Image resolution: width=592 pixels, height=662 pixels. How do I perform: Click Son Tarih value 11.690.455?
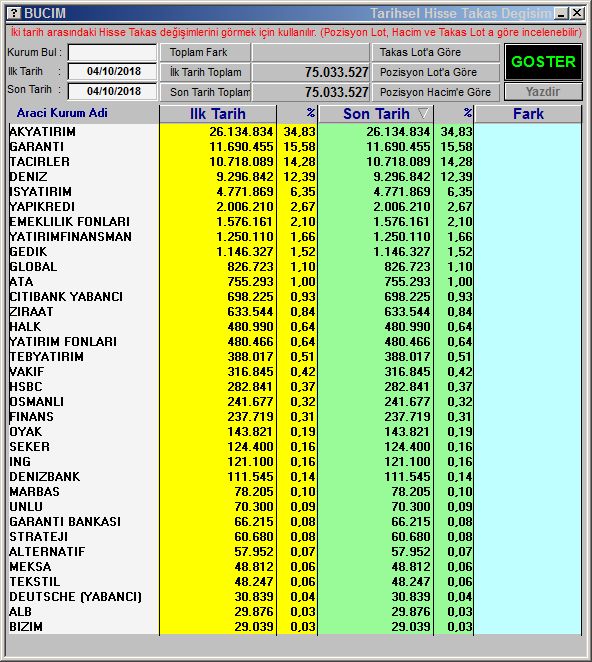[398, 147]
